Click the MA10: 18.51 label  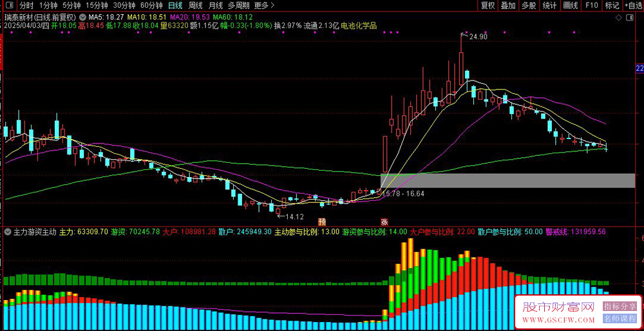pos(147,17)
